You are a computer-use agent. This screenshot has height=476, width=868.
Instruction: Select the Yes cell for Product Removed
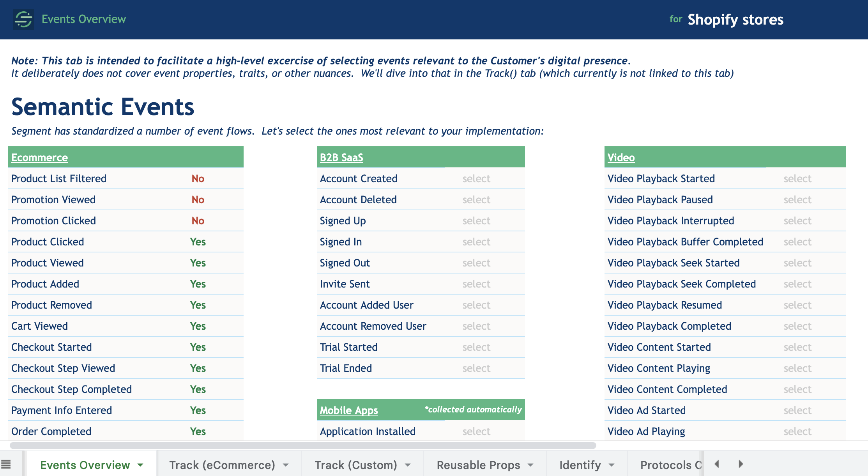pos(198,305)
